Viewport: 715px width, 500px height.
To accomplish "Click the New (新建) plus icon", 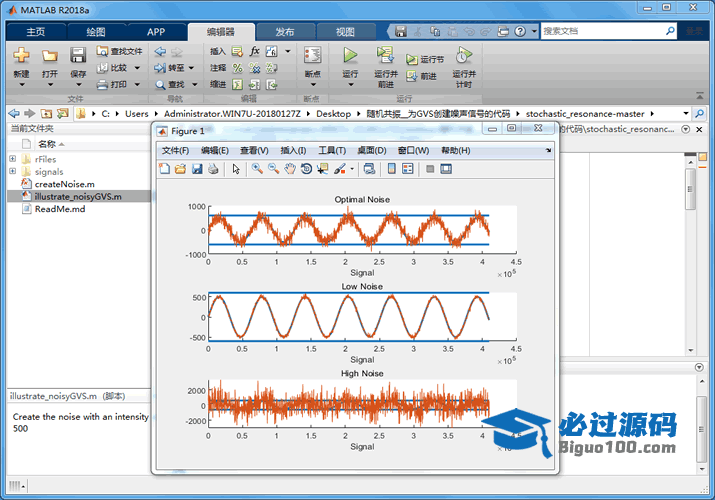I will click(x=21, y=55).
